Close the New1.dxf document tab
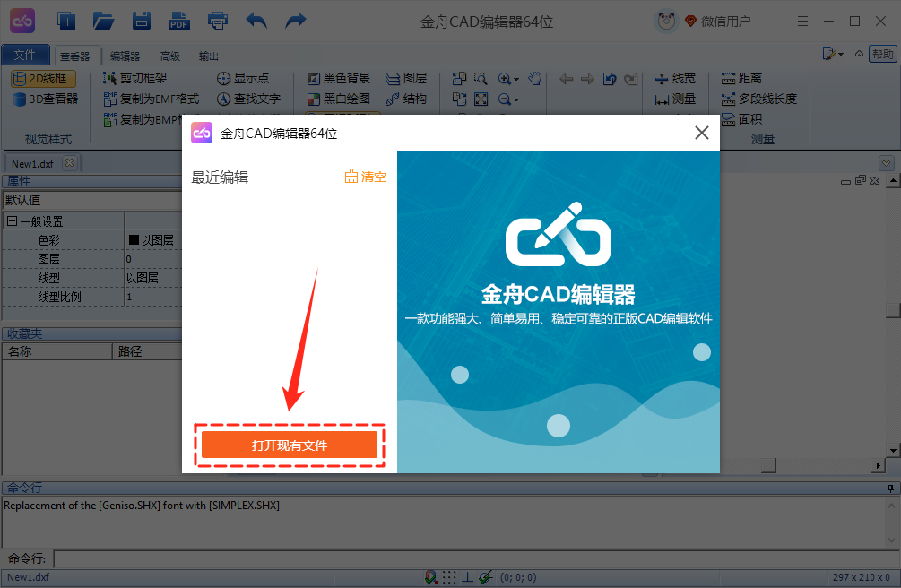The image size is (901, 588). [70, 163]
